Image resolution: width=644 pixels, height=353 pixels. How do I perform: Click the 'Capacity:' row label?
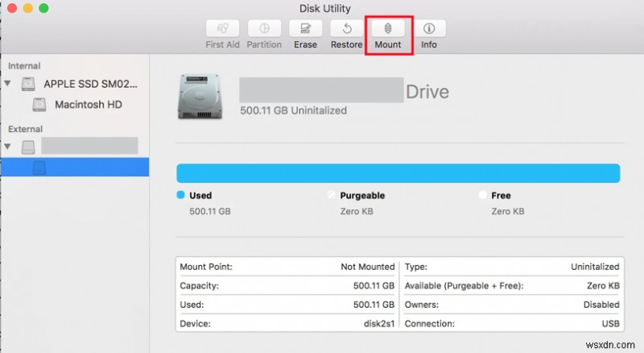click(199, 286)
